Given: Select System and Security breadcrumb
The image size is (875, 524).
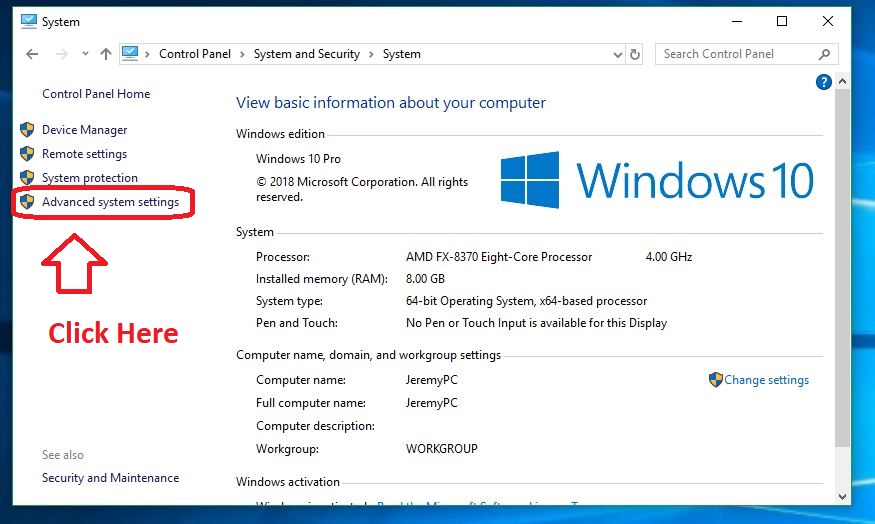Looking at the screenshot, I should [306, 54].
